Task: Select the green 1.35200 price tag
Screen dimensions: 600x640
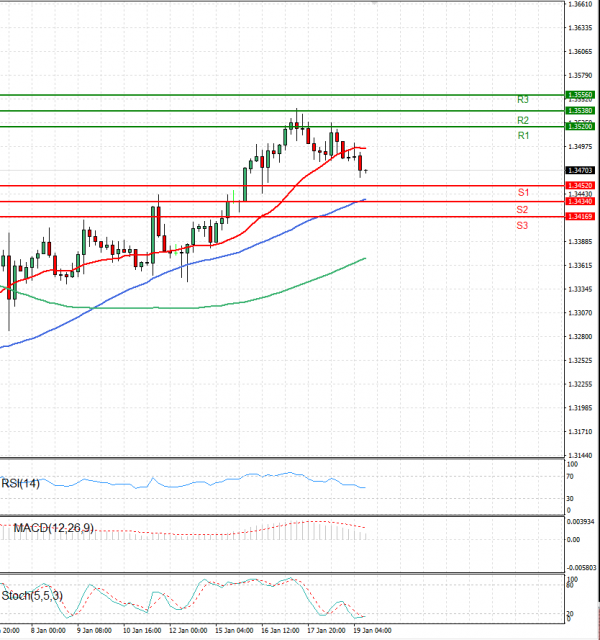Action: [580, 127]
